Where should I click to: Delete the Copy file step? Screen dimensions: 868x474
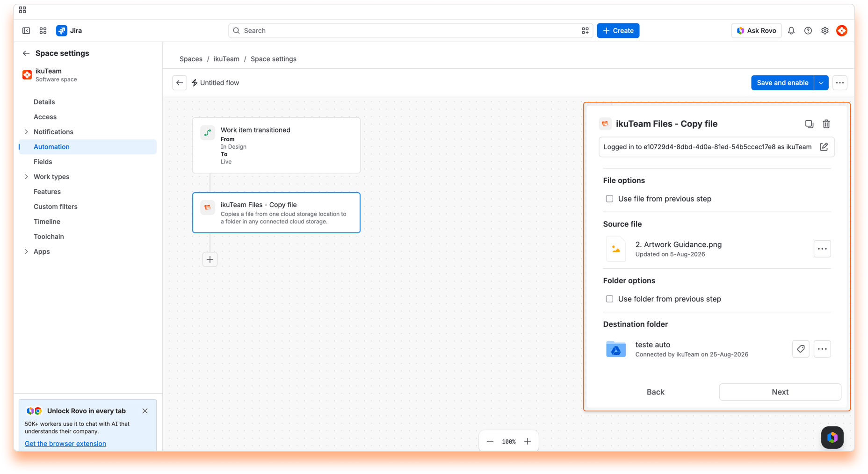click(826, 124)
